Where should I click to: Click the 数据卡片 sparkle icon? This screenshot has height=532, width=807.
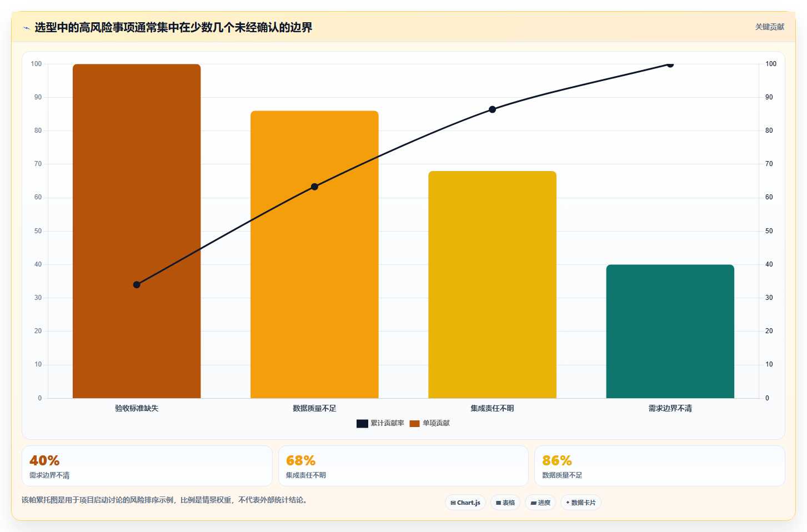click(x=568, y=503)
